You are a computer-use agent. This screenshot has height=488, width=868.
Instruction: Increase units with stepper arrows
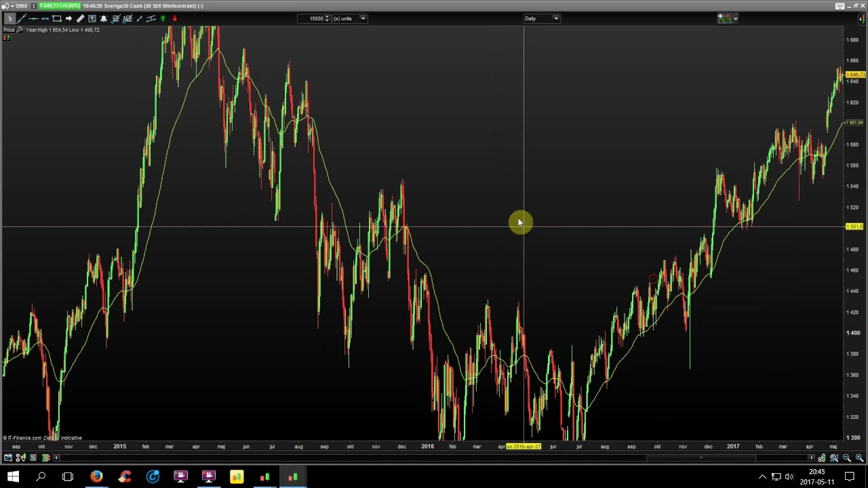click(327, 18)
